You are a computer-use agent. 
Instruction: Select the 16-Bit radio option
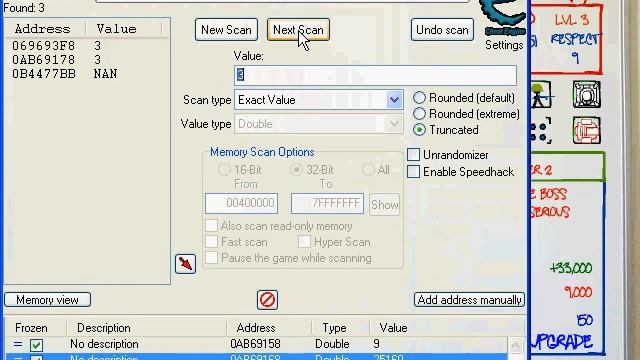[x=224, y=169]
